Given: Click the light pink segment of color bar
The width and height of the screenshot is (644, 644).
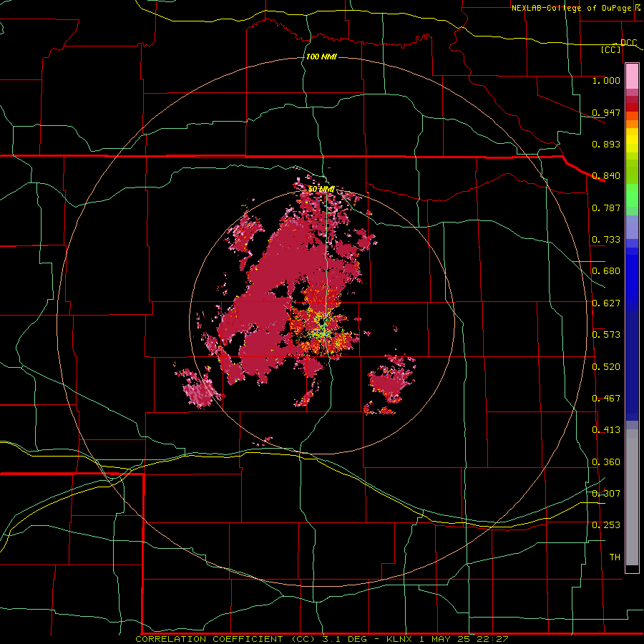Looking at the screenshot, I should 632,77.
